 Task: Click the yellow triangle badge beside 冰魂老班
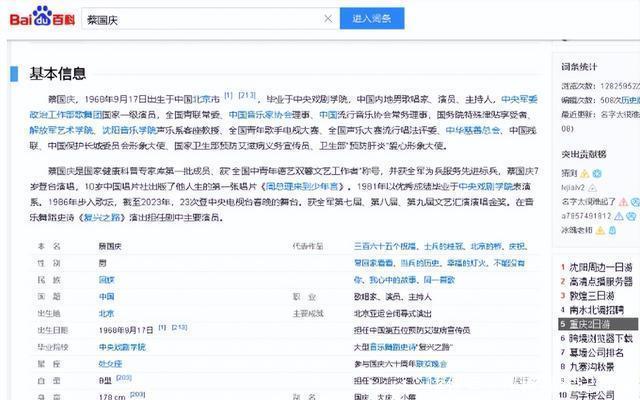[x=600, y=231]
